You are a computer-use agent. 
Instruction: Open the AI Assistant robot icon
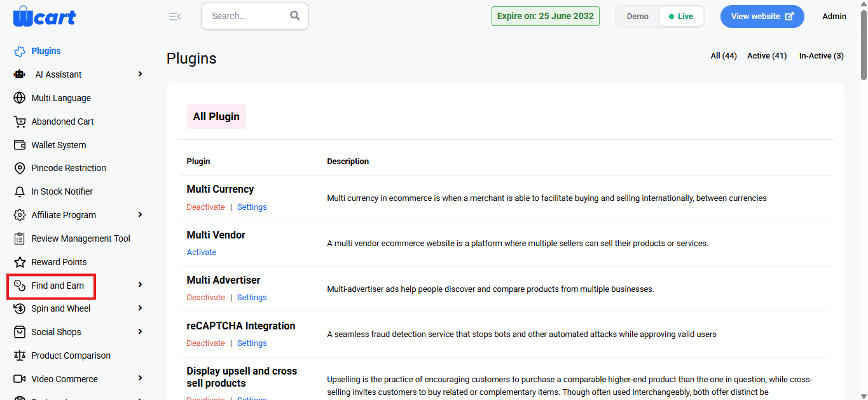[19, 74]
